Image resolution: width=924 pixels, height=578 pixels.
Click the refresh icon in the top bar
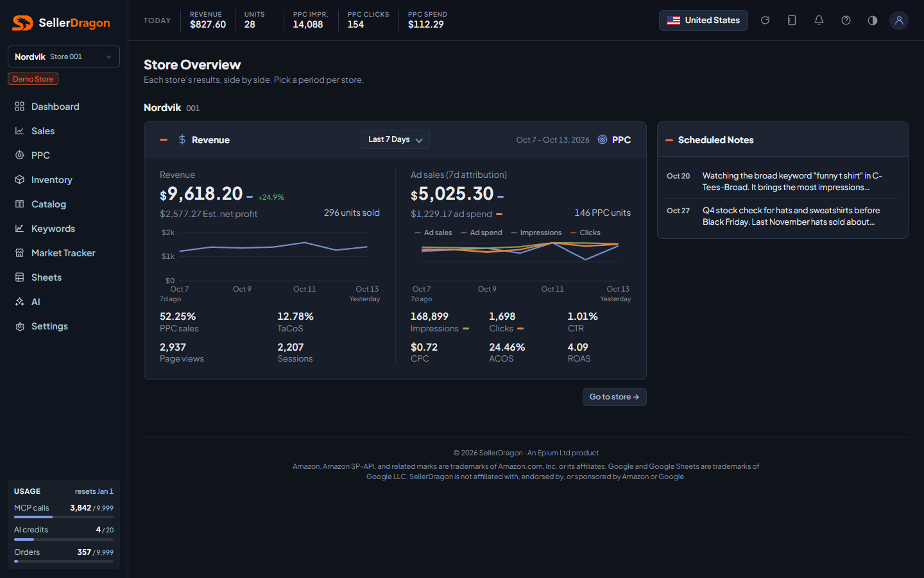point(765,21)
